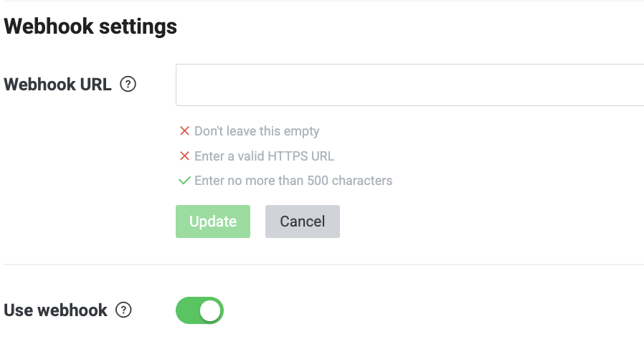Focus the Webhook URL text field

click(x=409, y=85)
